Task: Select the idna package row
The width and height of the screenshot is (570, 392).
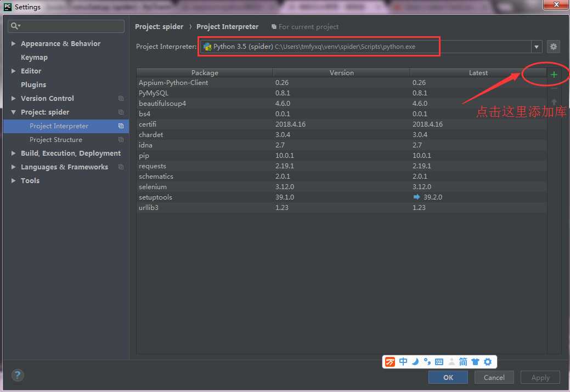Action: [341, 145]
